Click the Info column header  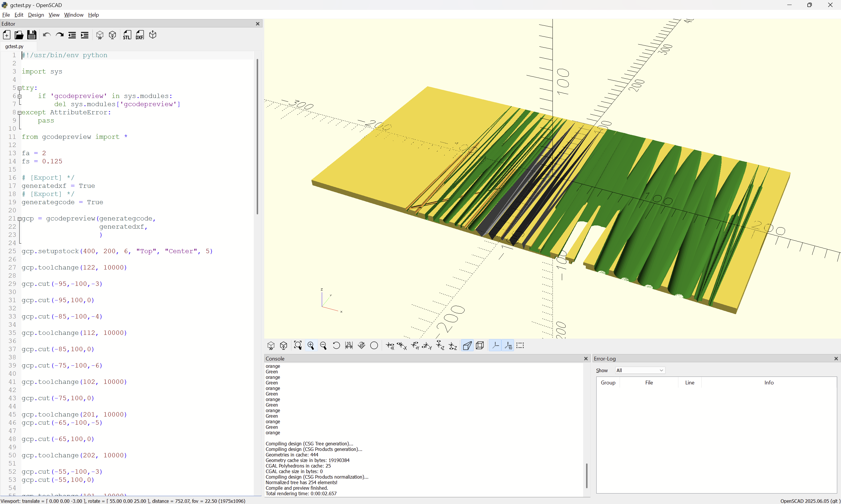pos(769,382)
